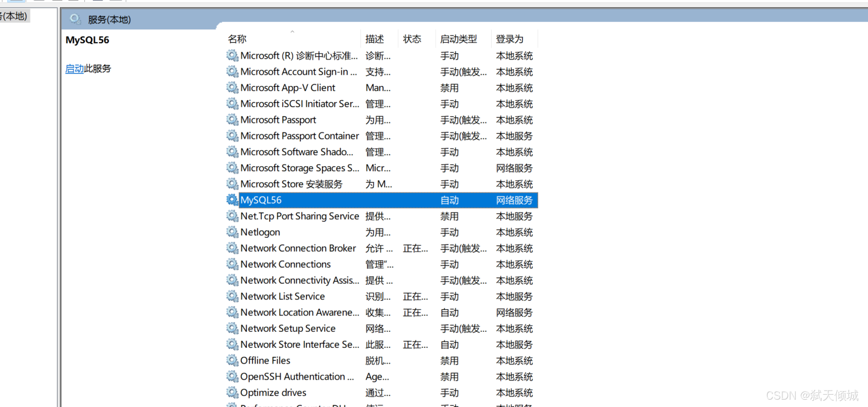Screen dimensions: 868x407
Task: Select the Offline Files service name
Action: click(x=265, y=361)
